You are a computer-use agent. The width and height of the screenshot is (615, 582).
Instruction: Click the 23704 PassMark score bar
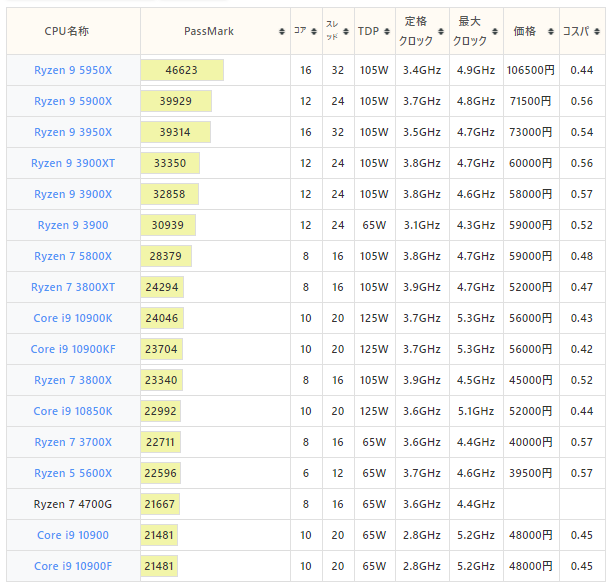(162, 349)
